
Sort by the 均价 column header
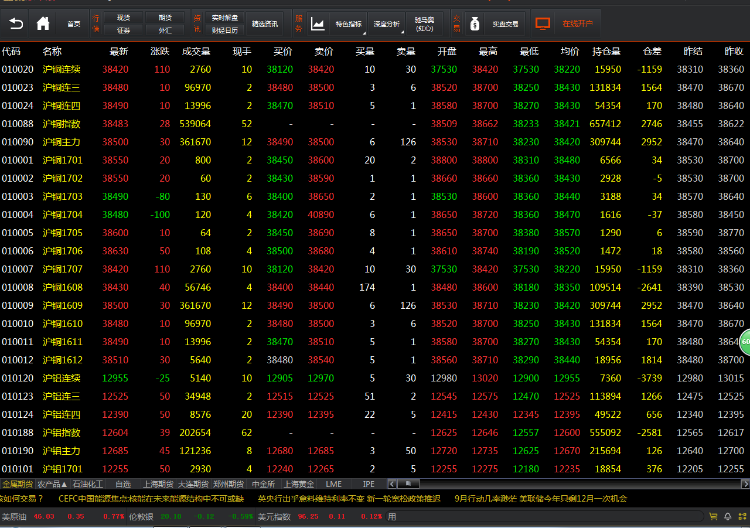click(x=570, y=52)
